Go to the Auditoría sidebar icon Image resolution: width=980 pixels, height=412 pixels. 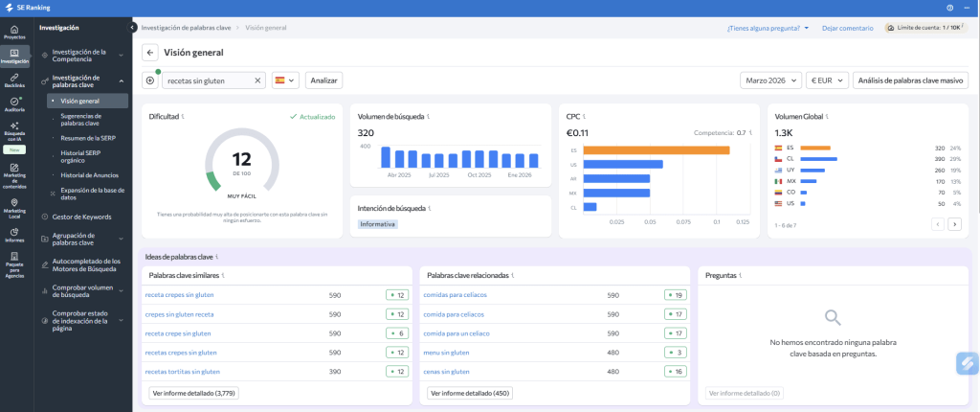click(x=14, y=103)
